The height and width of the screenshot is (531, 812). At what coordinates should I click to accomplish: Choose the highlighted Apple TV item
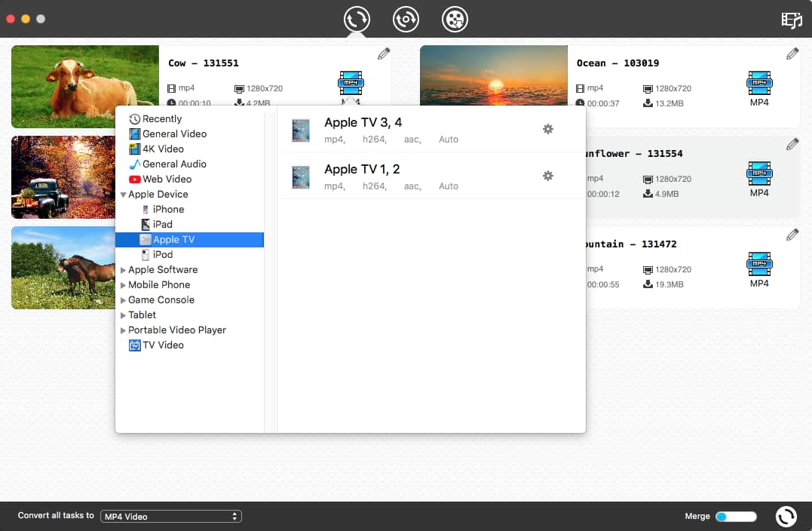click(x=189, y=239)
